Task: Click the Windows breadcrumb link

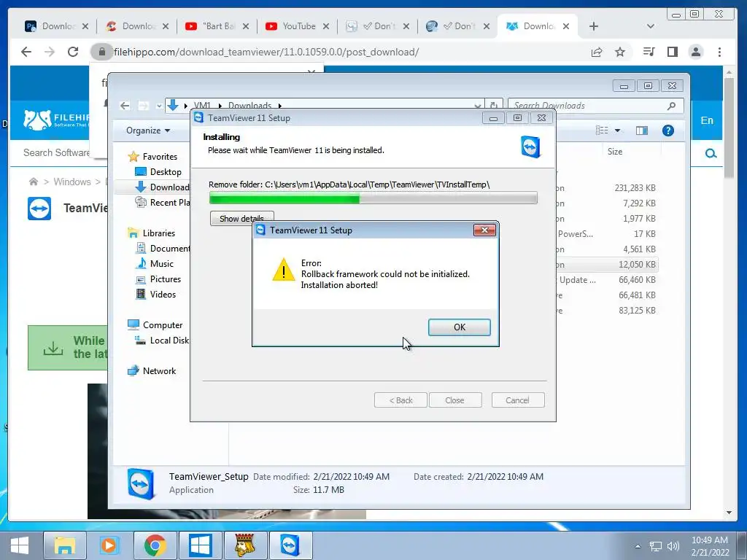Action: pyautogui.click(x=72, y=182)
